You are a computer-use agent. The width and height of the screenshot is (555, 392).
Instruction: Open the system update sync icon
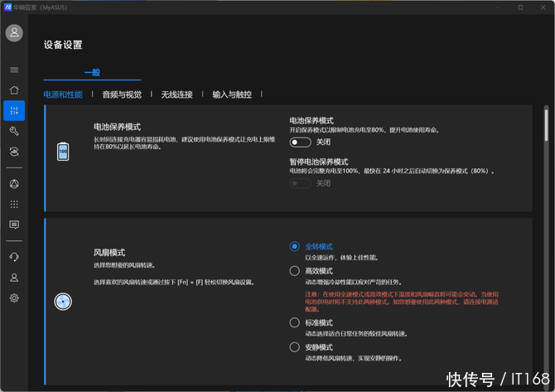(14, 152)
